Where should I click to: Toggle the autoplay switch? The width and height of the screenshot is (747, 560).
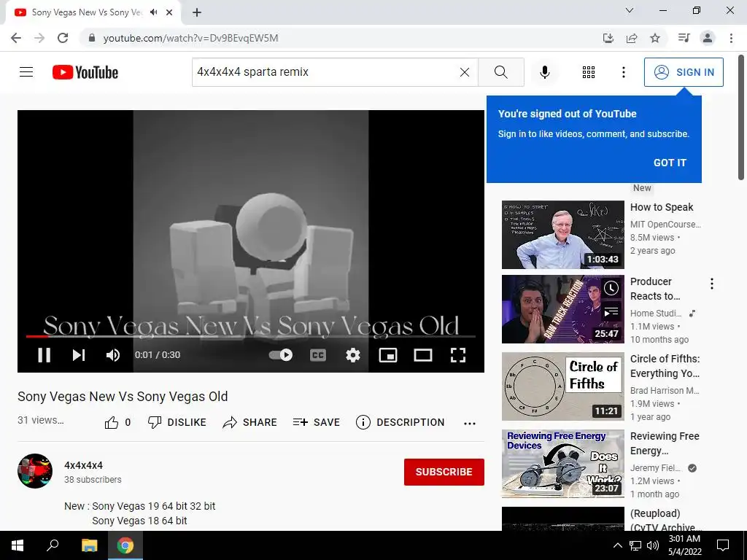click(x=281, y=355)
